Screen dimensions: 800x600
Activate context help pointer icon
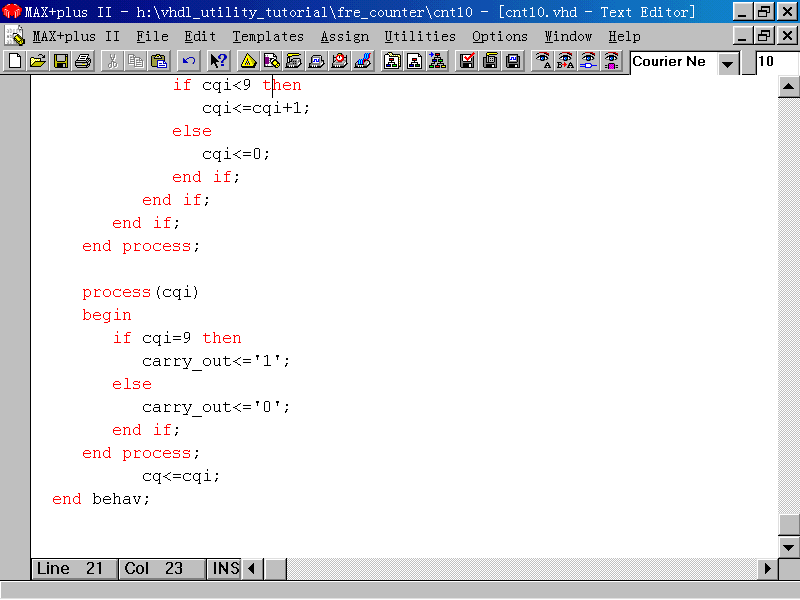218,61
